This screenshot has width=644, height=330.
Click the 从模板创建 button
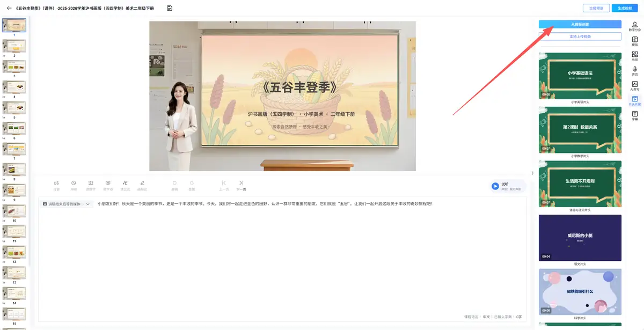click(580, 24)
